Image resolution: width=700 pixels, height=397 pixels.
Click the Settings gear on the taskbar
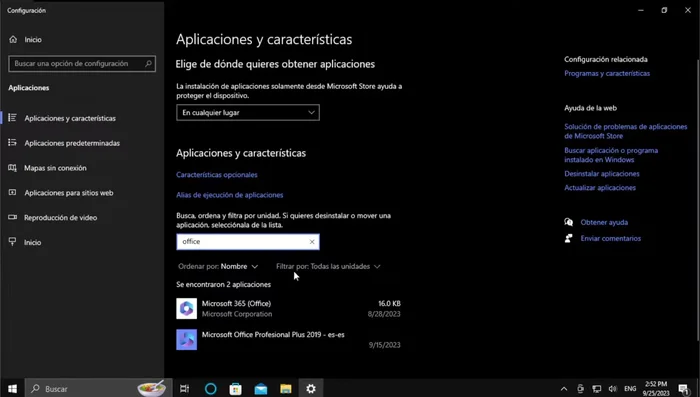311,389
